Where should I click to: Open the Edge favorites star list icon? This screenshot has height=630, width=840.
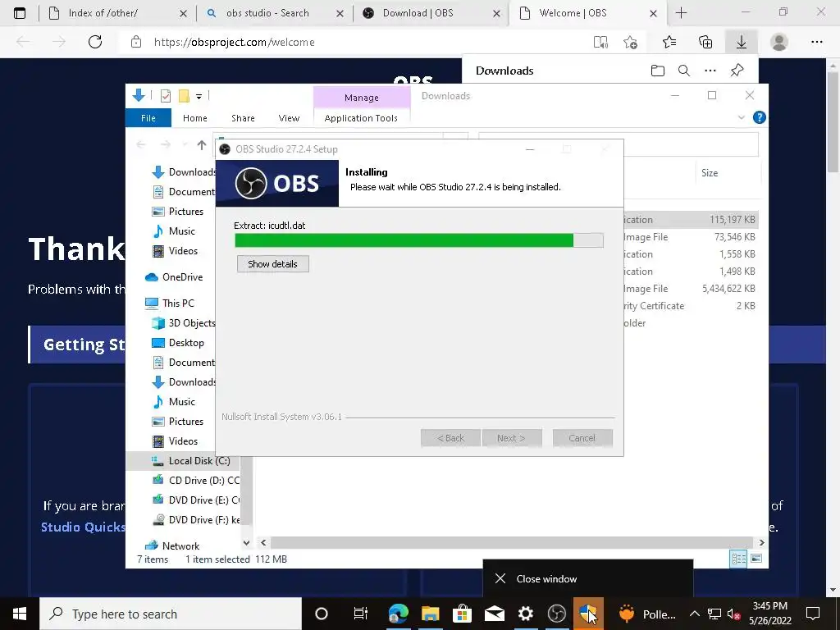click(x=669, y=42)
